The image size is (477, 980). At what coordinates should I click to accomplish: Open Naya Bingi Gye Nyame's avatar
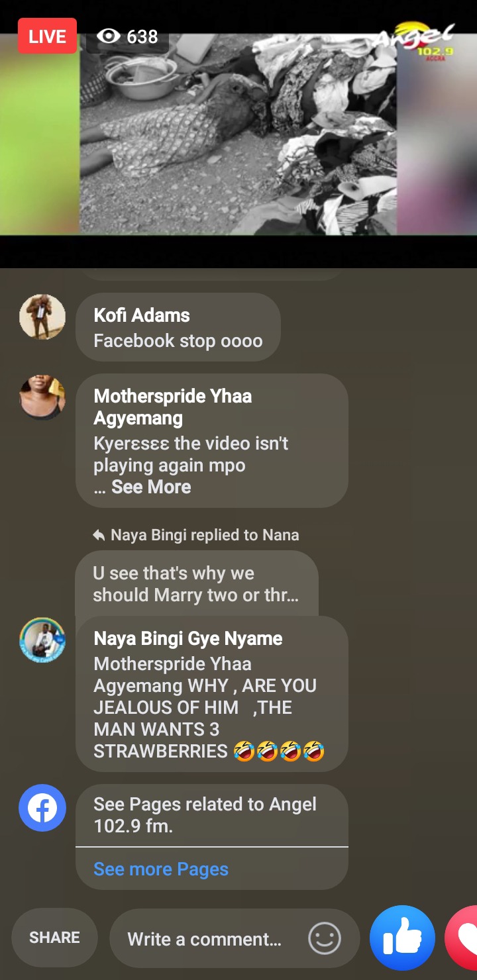pos(42,640)
